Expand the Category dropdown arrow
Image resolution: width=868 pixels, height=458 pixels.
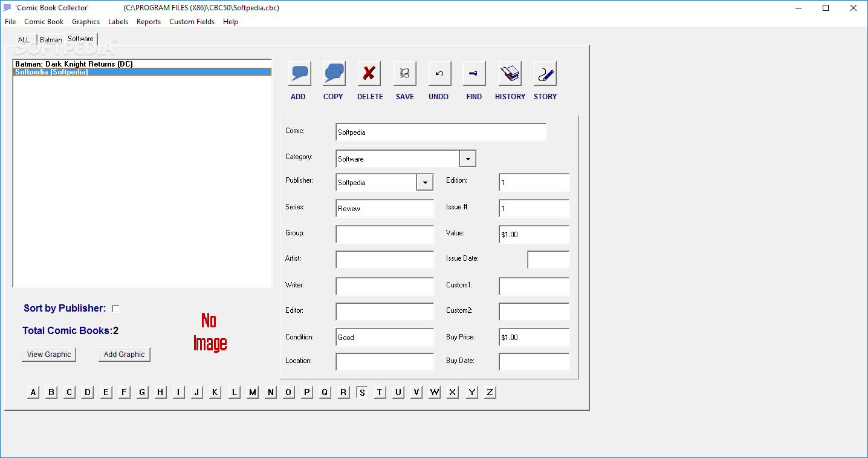point(468,159)
